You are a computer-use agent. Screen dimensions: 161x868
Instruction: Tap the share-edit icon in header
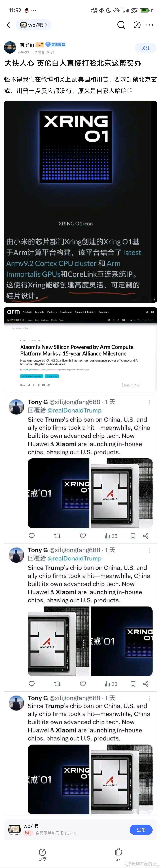click(x=137, y=25)
